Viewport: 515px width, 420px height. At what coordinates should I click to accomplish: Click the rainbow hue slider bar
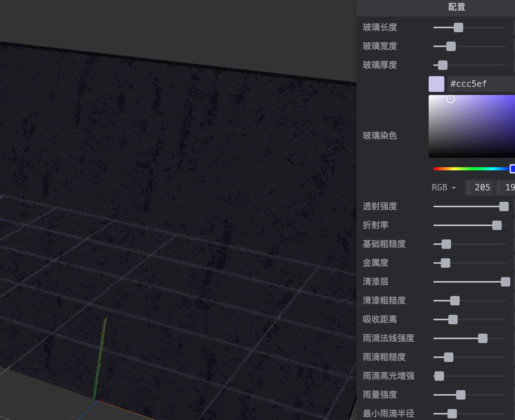pos(471,169)
